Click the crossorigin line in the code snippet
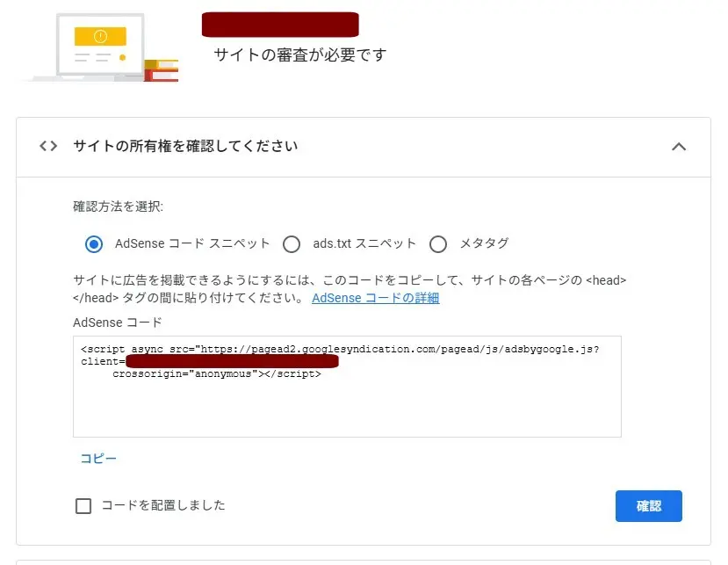Image resolution: width=728 pixels, height=565 pixels. [x=216, y=373]
